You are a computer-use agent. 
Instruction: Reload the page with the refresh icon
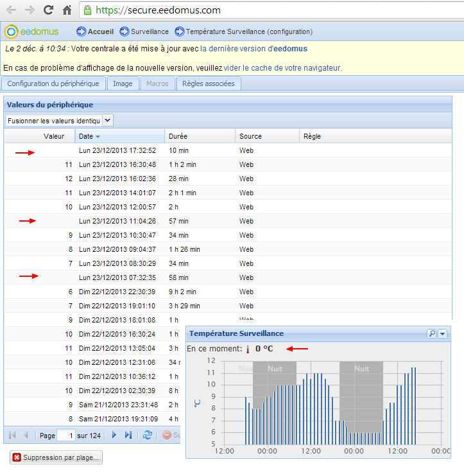[x=48, y=10]
